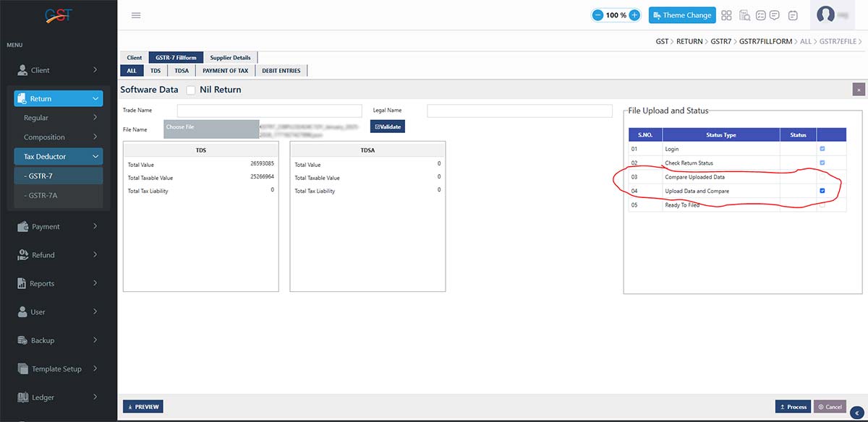Uncheck the Upload Data and Compare checkbox
Viewport: 868px width, 422px height.
pyautogui.click(x=822, y=191)
